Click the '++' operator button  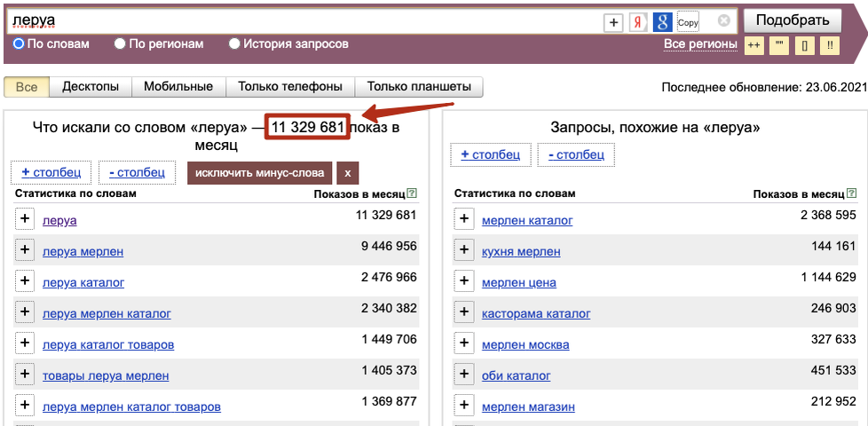point(754,46)
